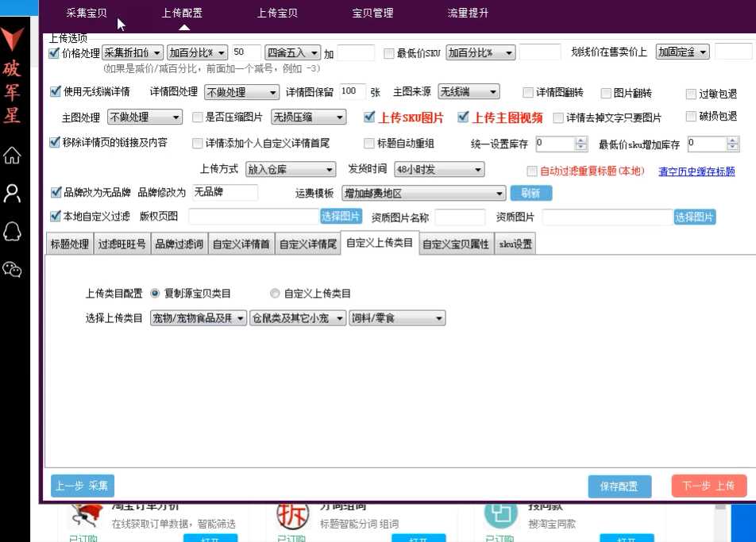756x542 pixels.
Task: Click the 找同款 teal circle icon
Action: 500,515
